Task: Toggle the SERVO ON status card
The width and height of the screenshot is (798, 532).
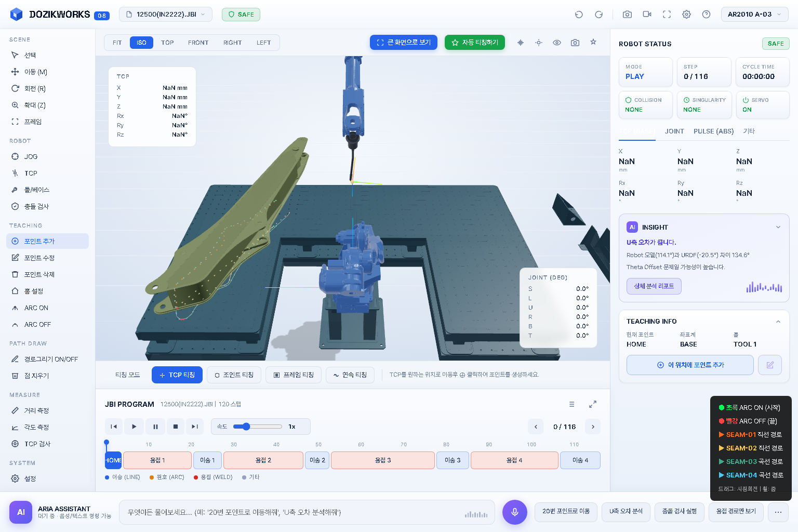Action: (x=763, y=105)
